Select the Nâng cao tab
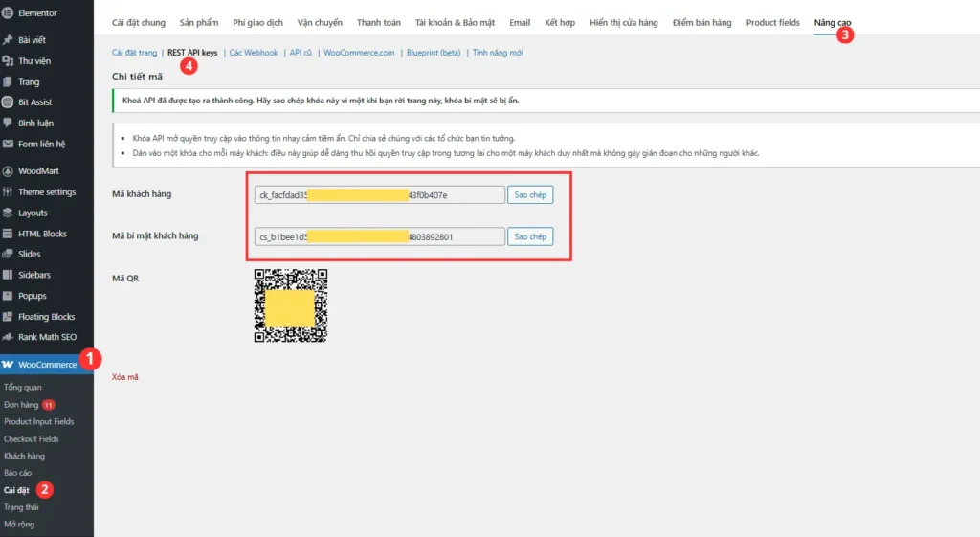The image size is (980, 537). (x=832, y=23)
